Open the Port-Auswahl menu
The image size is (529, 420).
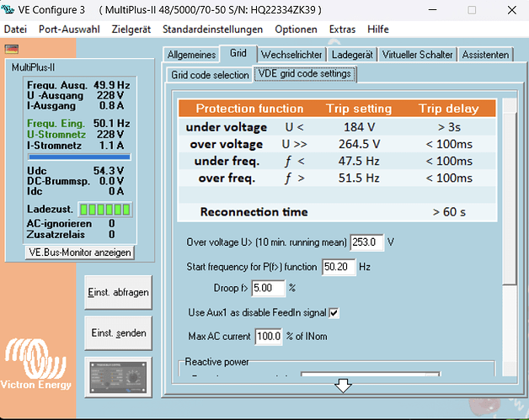(69, 29)
